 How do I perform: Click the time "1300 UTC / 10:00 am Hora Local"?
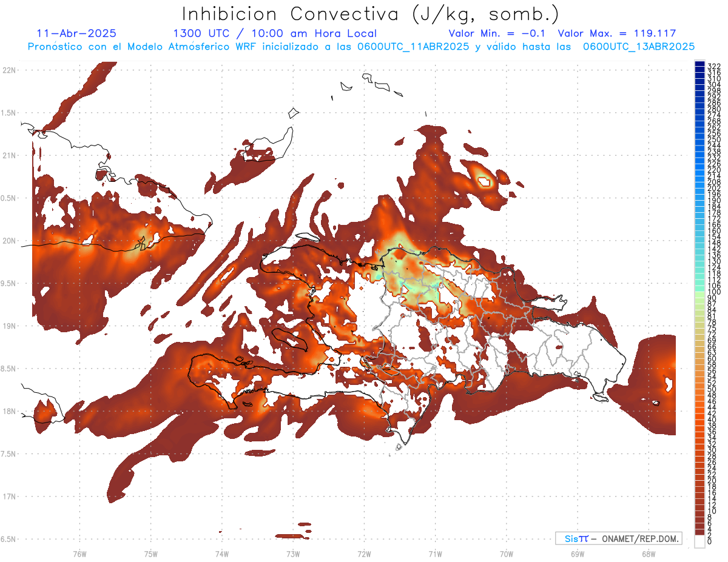pos(275,33)
